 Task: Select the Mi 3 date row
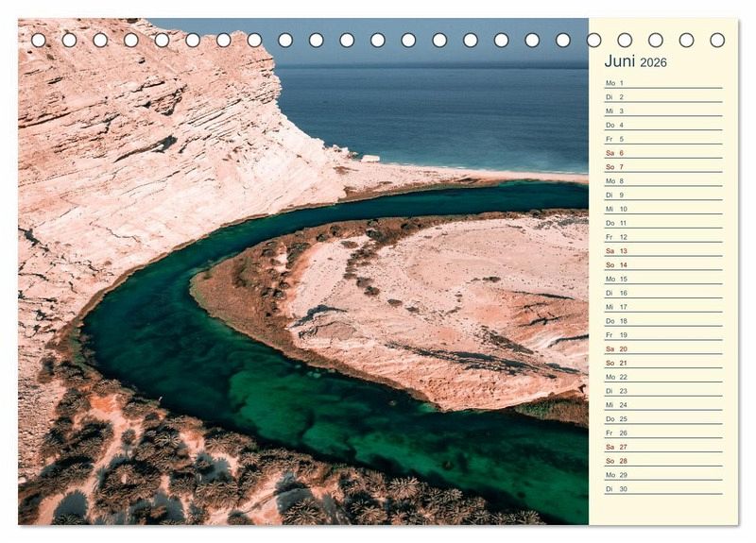662,111
